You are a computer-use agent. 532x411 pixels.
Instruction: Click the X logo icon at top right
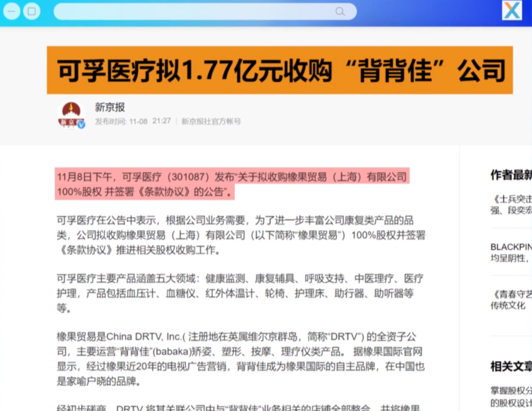point(512,11)
